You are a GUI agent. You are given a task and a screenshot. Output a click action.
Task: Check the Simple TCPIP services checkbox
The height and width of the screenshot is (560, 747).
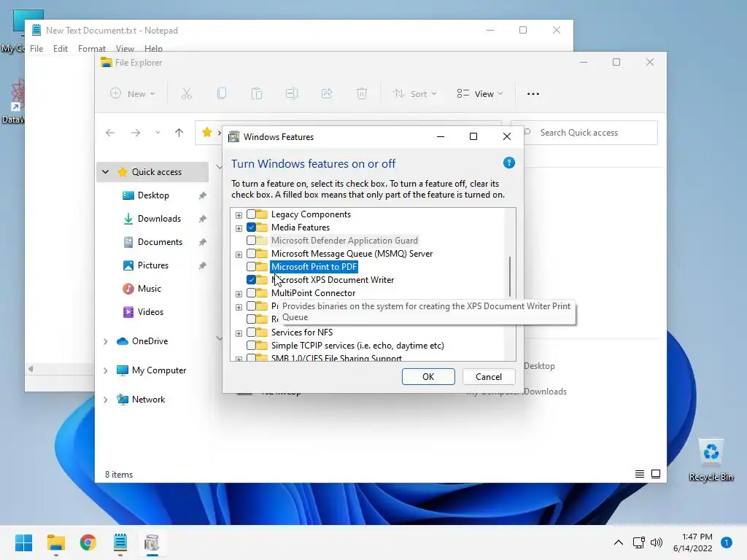point(251,345)
